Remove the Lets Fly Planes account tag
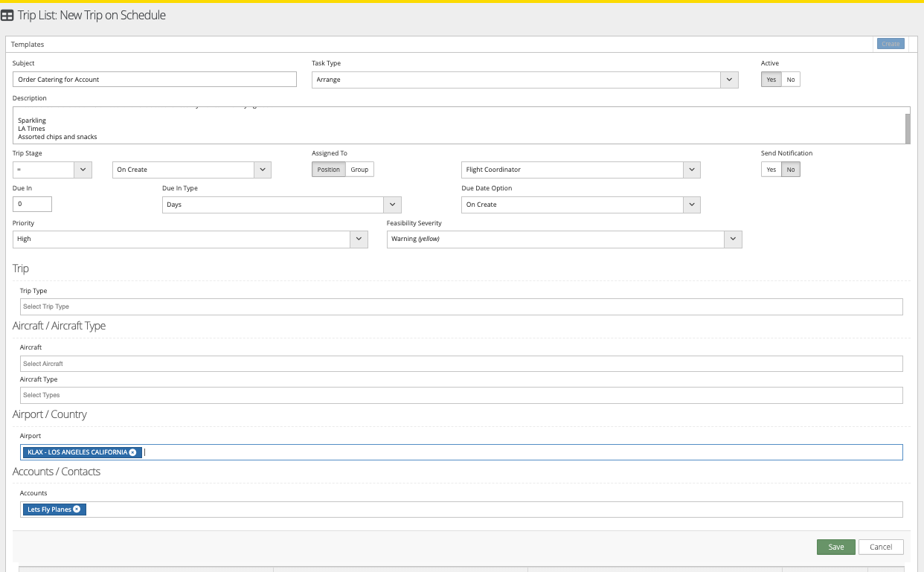 coord(77,510)
